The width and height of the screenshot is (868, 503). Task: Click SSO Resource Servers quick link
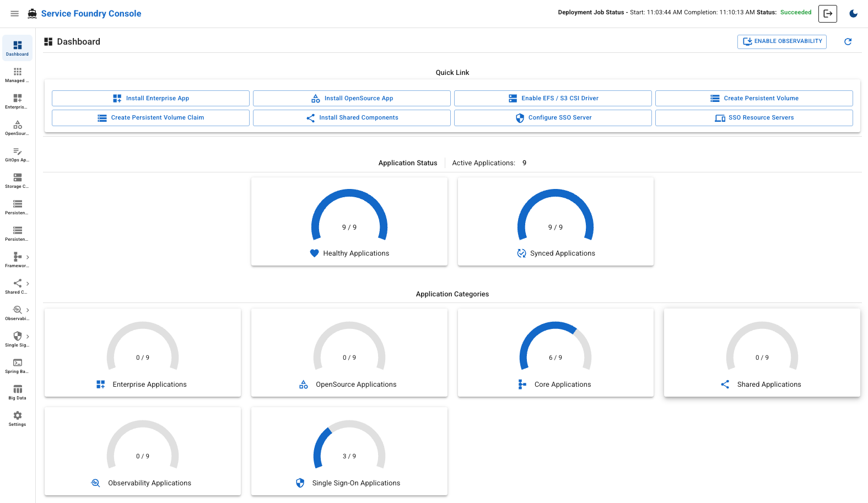pyautogui.click(x=754, y=118)
